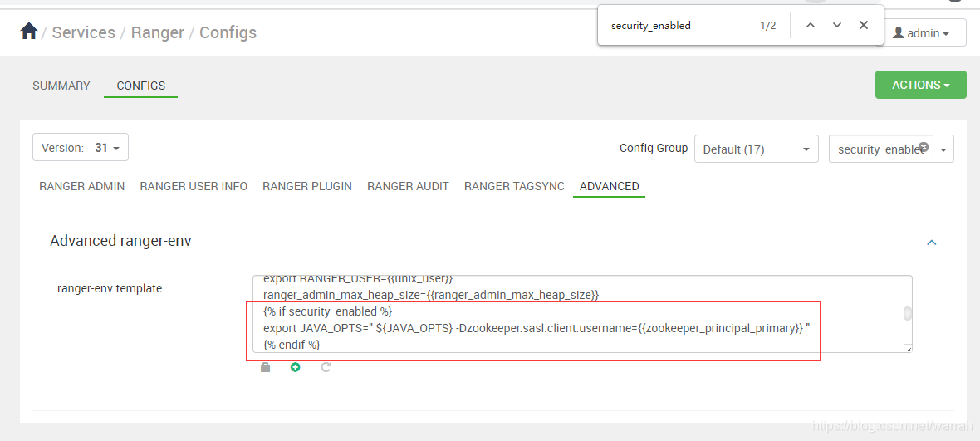
Task: Collapse the Advanced ranger-env section
Action: pyautogui.click(x=931, y=242)
